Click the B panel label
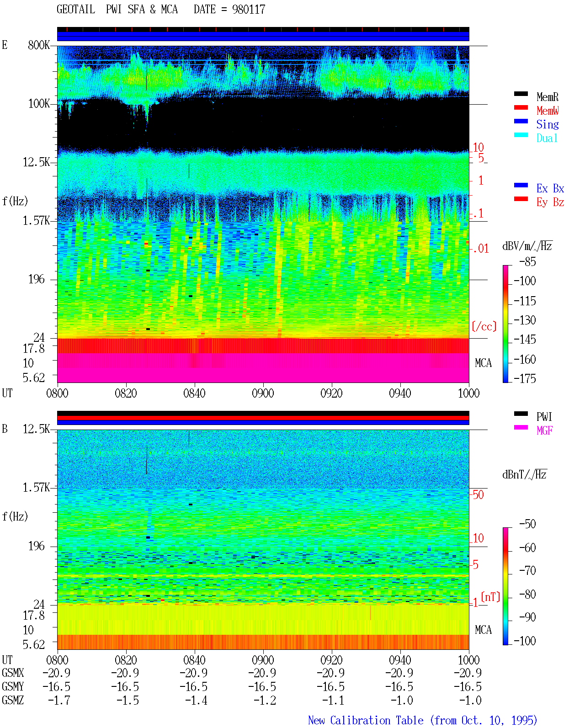 tap(5, 429)
